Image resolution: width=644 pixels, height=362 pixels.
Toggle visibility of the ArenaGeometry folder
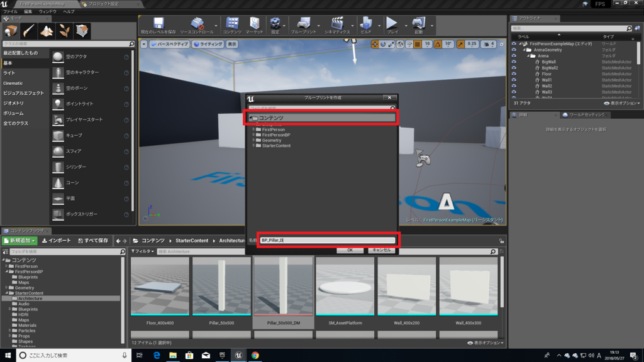click(x=514, y=50)
